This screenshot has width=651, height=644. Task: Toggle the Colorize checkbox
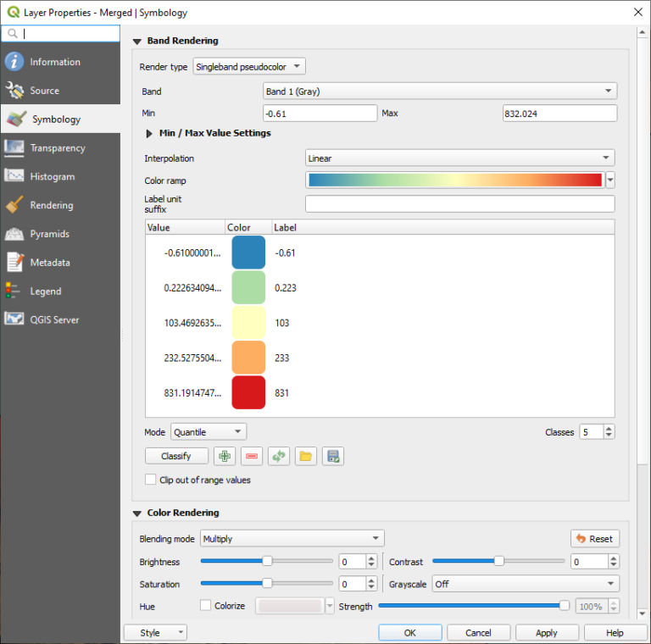(x=205, y=606)
